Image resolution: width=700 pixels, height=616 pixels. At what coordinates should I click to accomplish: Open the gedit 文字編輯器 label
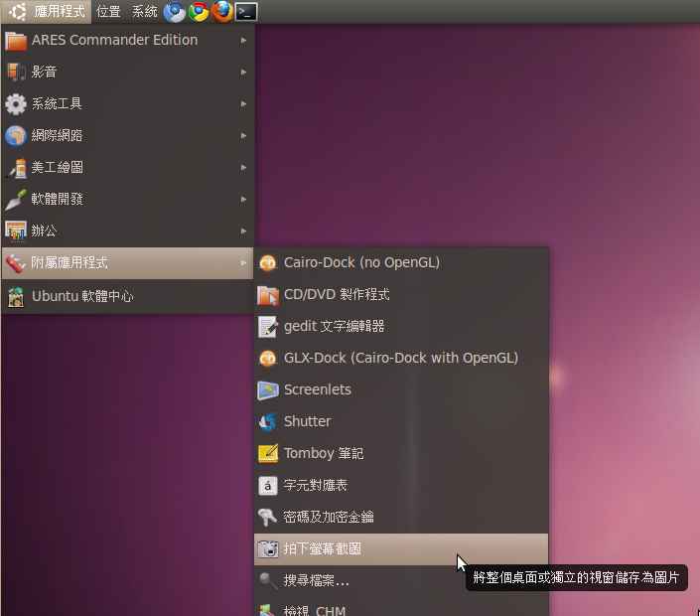tap(334, 327)
